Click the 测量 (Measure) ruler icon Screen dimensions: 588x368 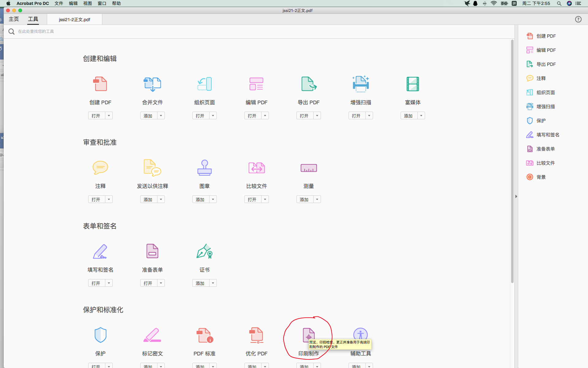click(308, 168)
